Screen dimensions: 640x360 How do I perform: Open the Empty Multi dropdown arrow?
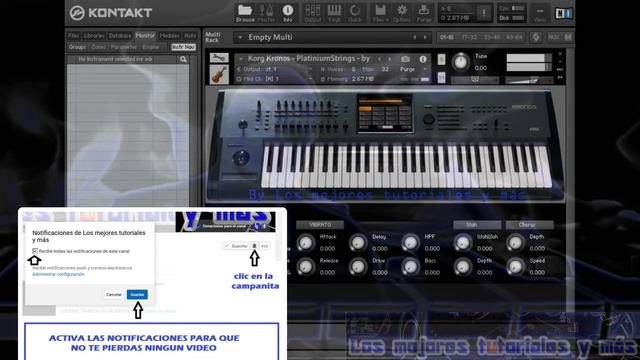pyautogui.click(x=240, y=38)
